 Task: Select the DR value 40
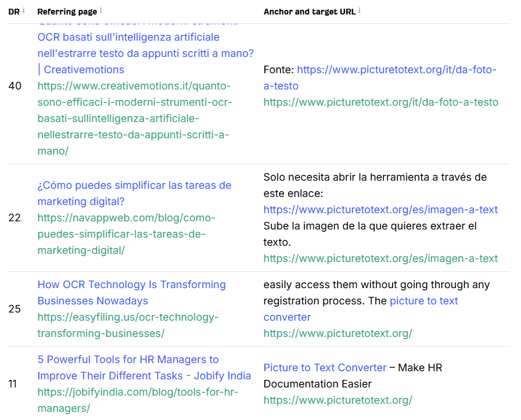click(x=15, y=86)
